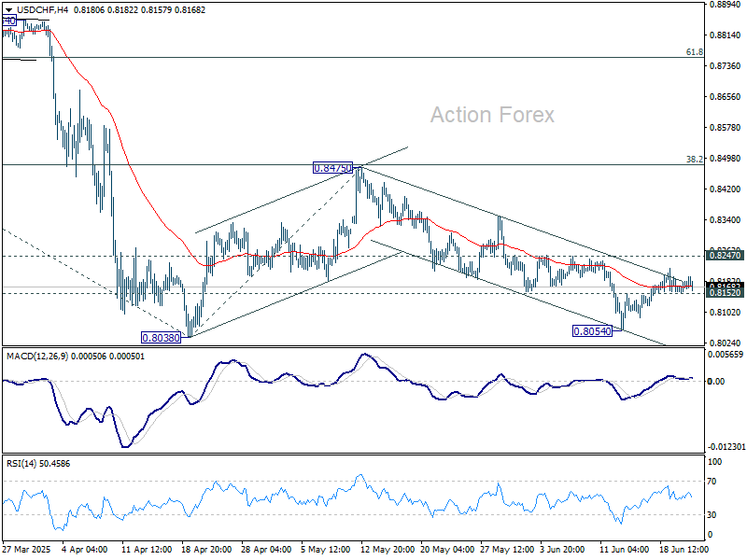Open the dropdown triangle beside USDCHF,H4
Screen dimensions: 747x560
click(x=8, y=10)
